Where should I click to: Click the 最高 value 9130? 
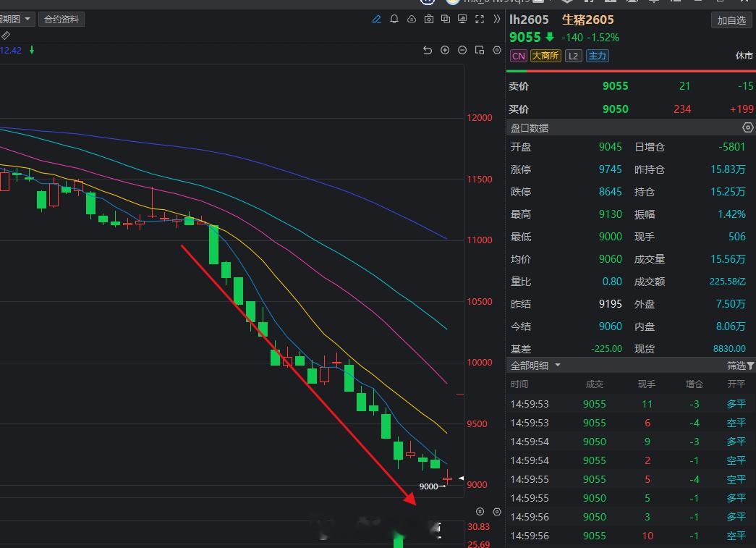click(x=610, y=214)
